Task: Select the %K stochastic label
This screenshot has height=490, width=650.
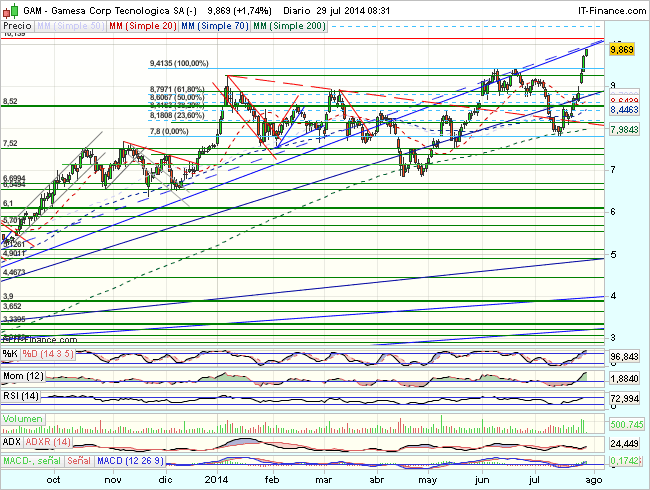Action: click(10, 354)
